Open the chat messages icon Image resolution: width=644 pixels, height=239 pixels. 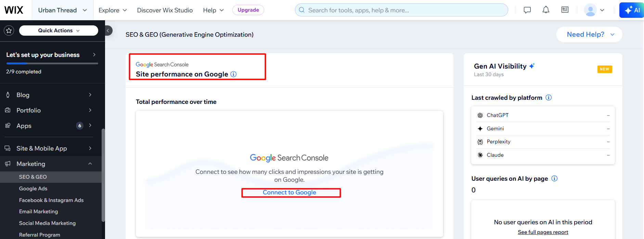coord(527,10)
